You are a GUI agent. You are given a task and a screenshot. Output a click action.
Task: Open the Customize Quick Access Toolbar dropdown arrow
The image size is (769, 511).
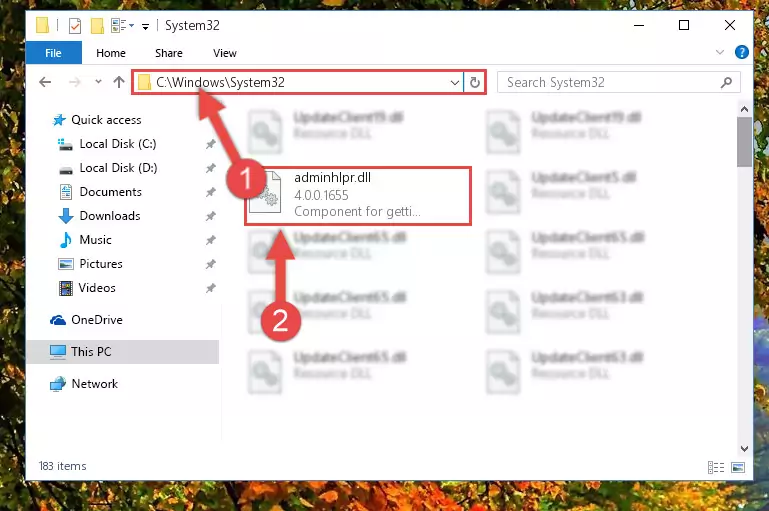tap(146, 26)
